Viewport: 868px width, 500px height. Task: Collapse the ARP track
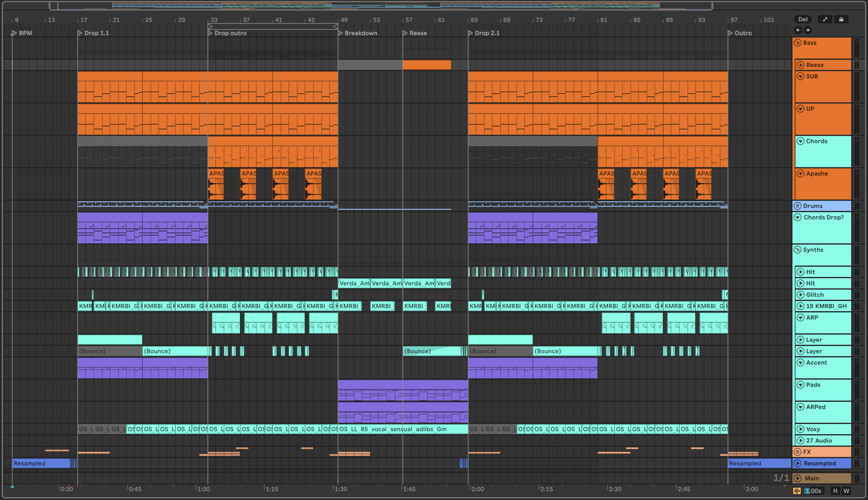pyautogui.click(x=800, y=318)
